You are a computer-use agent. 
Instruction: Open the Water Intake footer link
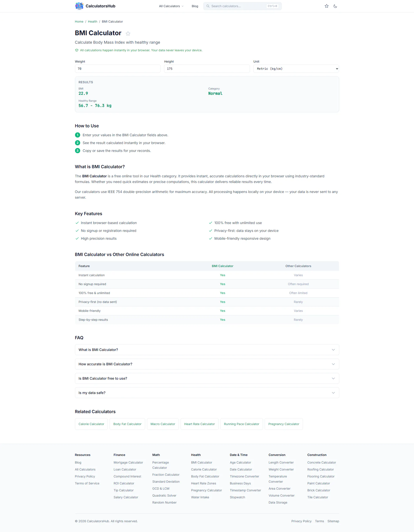(200, 497)
